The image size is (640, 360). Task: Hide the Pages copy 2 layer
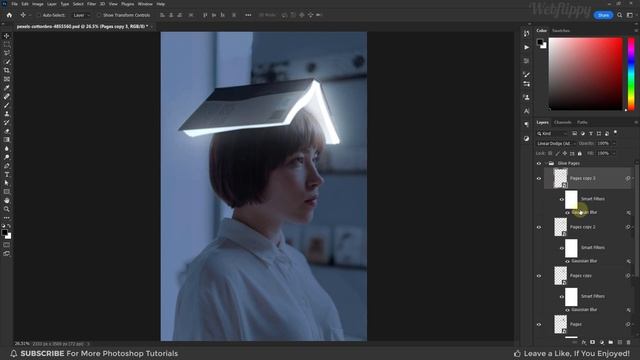pyautogui.click(x=539, y=227)
